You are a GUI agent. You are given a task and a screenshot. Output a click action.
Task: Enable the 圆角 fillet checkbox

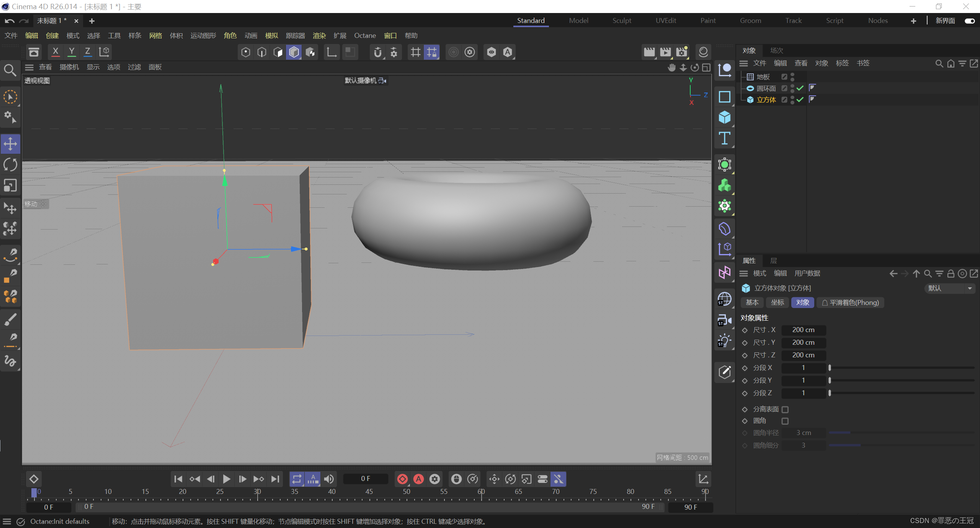pos(785,421)
